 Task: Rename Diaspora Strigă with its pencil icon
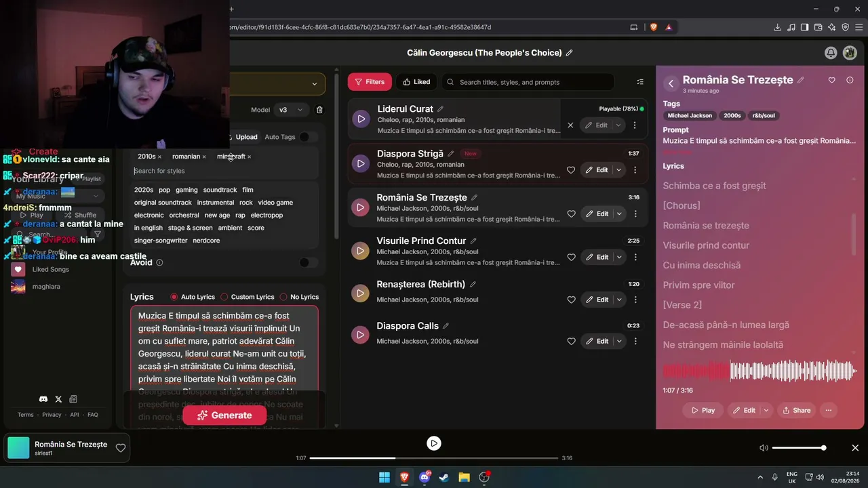click(x=451, y=154)
